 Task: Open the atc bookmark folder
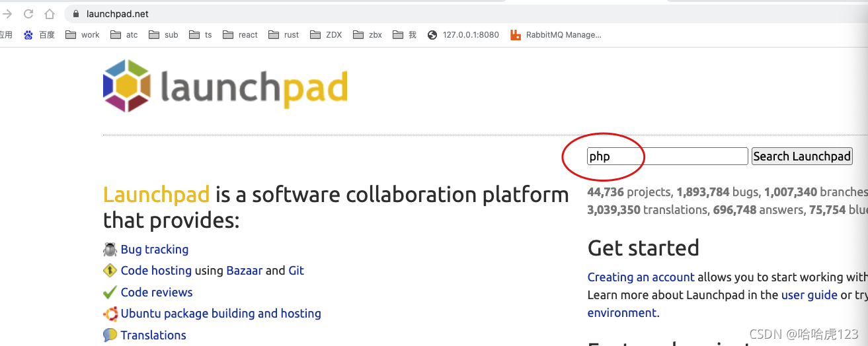(124, 35)
